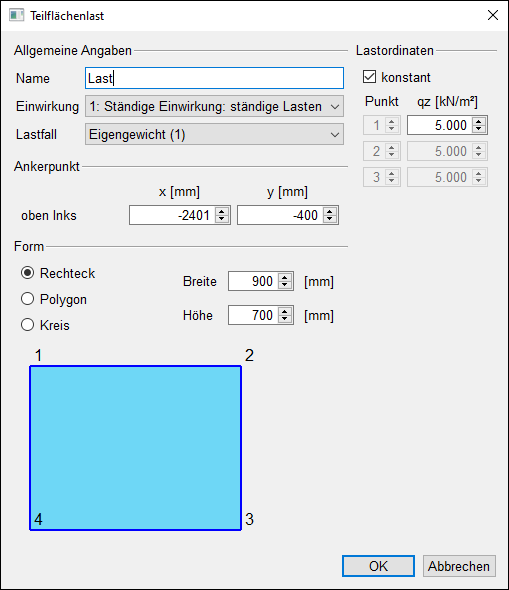Increase anchor x [mm] value

222,211
